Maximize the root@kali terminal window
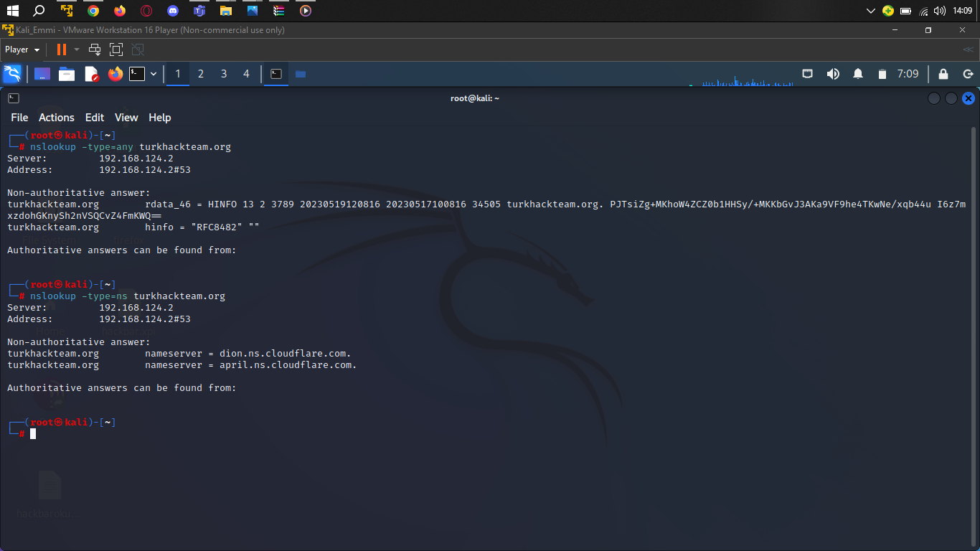980x551 pixels. tap(951, 98)
